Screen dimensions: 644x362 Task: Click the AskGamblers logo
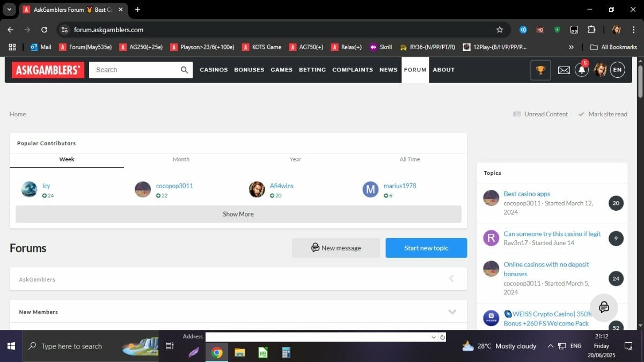pyautogui.click(x=48, y=70)
